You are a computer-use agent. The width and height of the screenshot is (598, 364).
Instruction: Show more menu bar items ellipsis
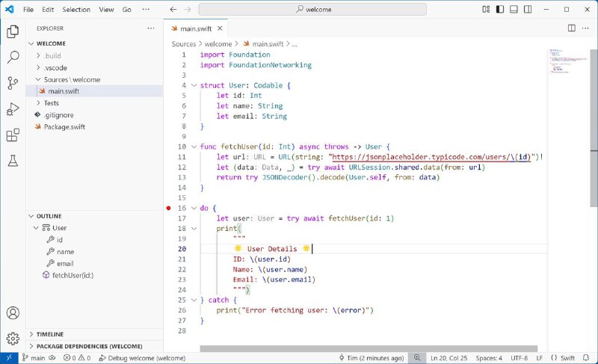146,10
